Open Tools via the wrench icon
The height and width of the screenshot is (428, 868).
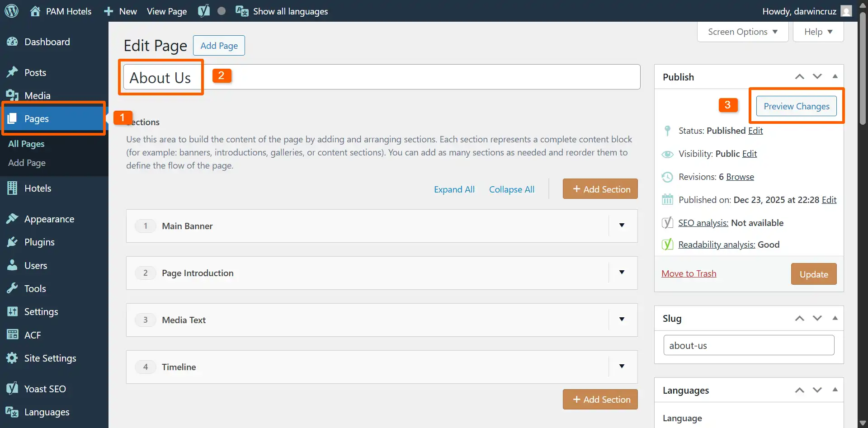pos(13,288)
